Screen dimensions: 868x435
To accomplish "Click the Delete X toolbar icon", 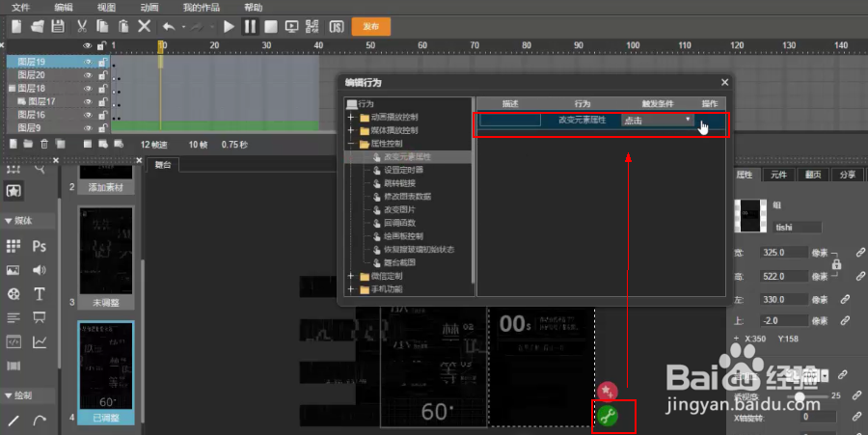I will pos(144,26).
